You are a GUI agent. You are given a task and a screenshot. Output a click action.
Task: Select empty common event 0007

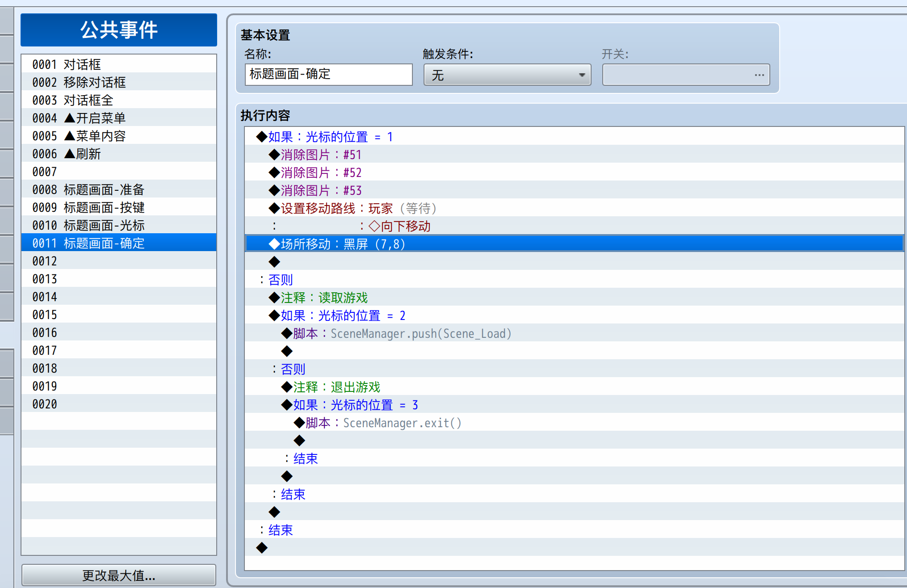pos(119,171)
